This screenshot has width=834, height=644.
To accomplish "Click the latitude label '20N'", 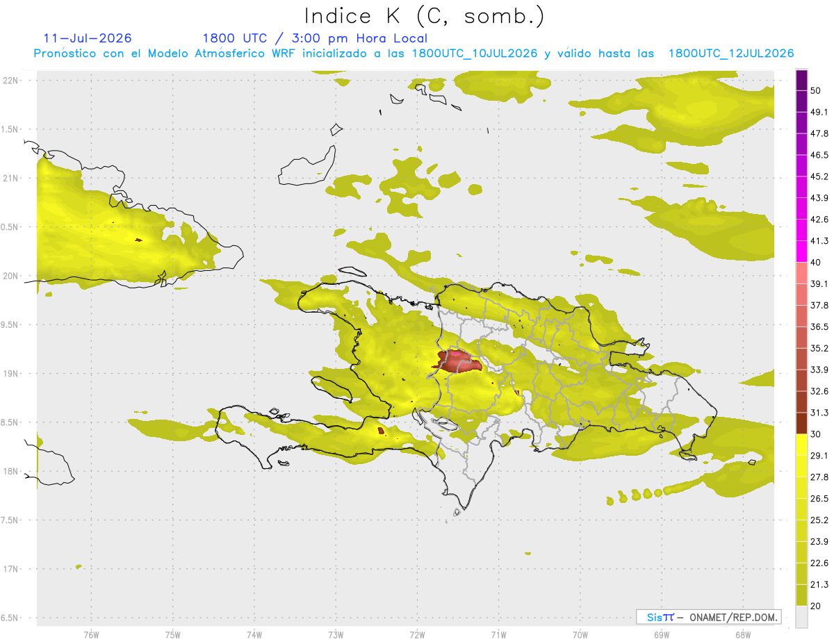I will 11,276.
